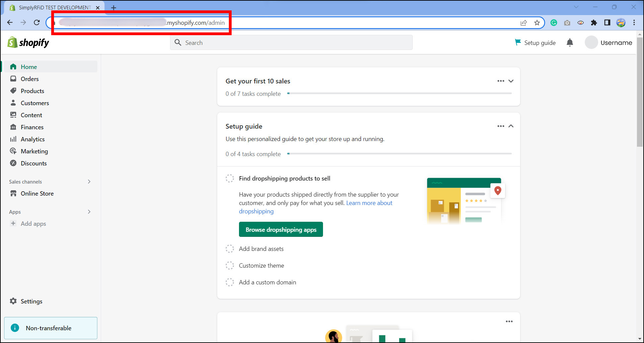Mark Add a custom domain task circle
Image resolution: width=644 pixels, height=343 pixels.
coord(230,282)
